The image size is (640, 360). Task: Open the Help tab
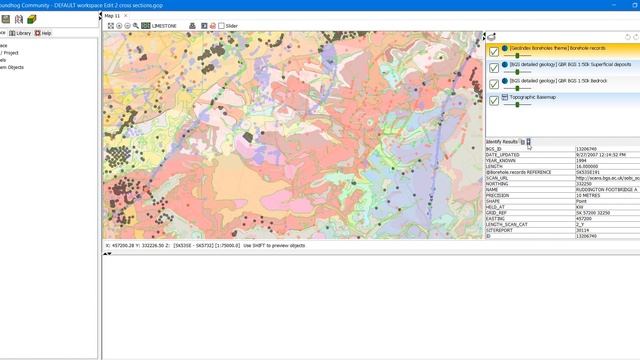43,33
